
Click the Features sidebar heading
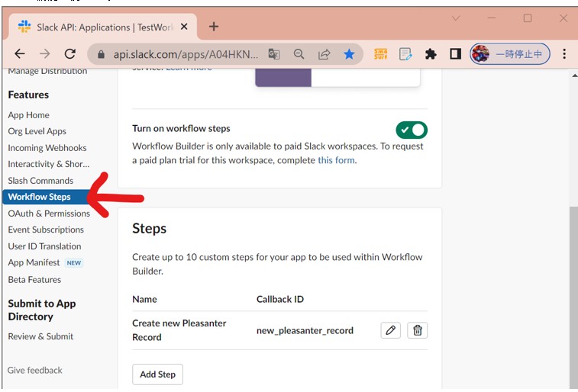tap(28, 95)
